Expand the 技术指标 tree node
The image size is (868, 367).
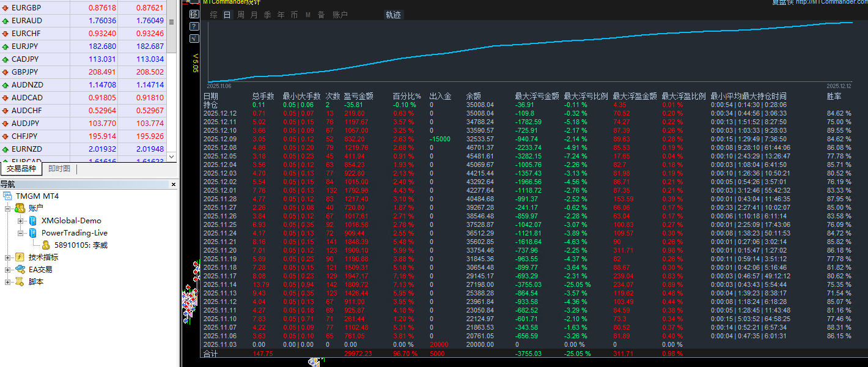point(8,258)
